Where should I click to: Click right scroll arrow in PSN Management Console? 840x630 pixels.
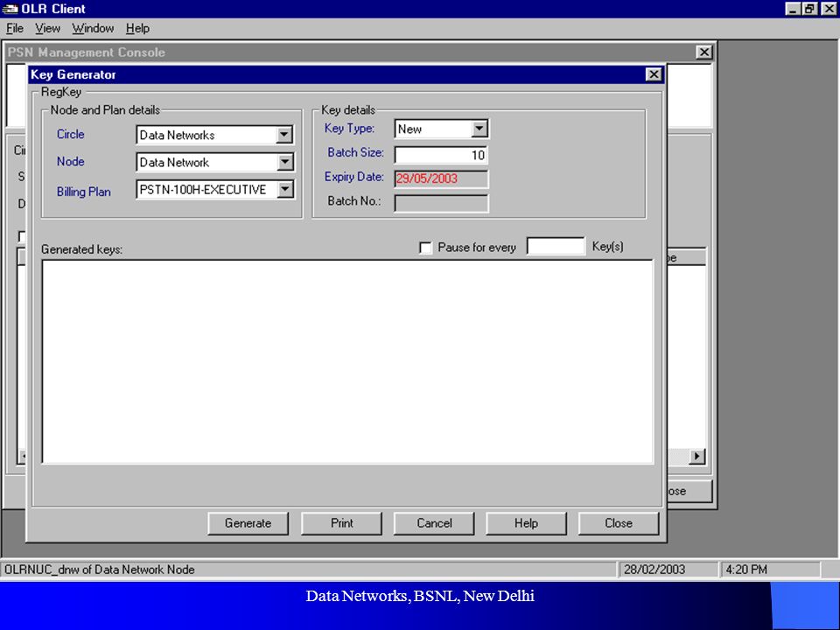(x=697, y=457)
